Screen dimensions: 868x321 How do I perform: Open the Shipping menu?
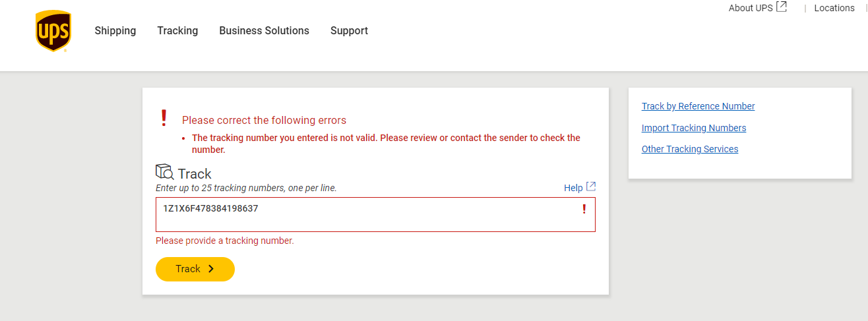pyautogui.click(x=115, y=31)
